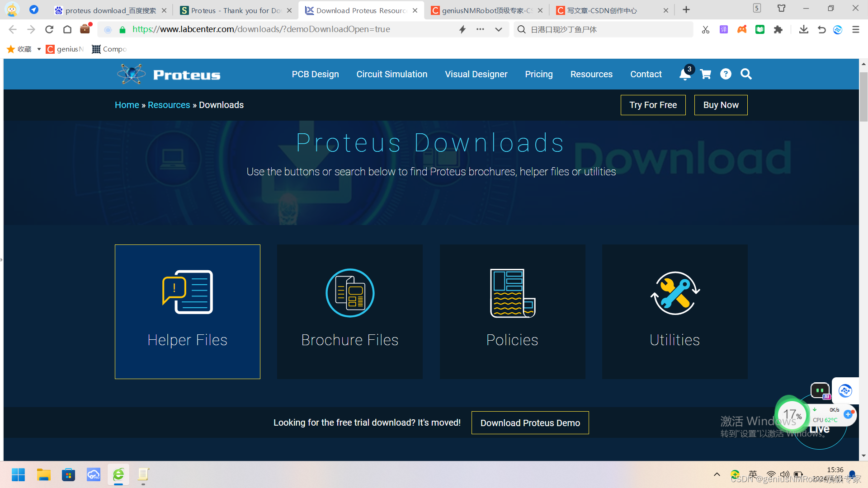Toggle the floating AI assistant widget
The width and height of the screenshot is (868, 488).
[x=845, y=390]
